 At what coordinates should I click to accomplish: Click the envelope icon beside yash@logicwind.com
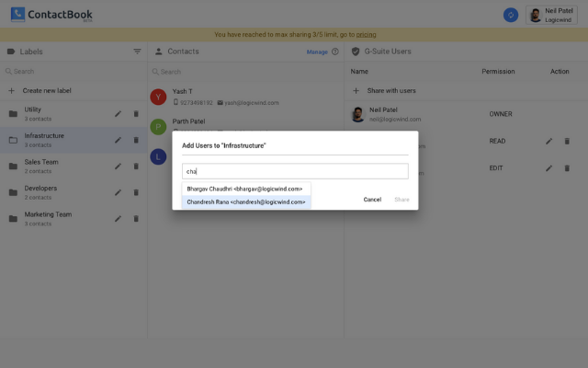point(220,103)
